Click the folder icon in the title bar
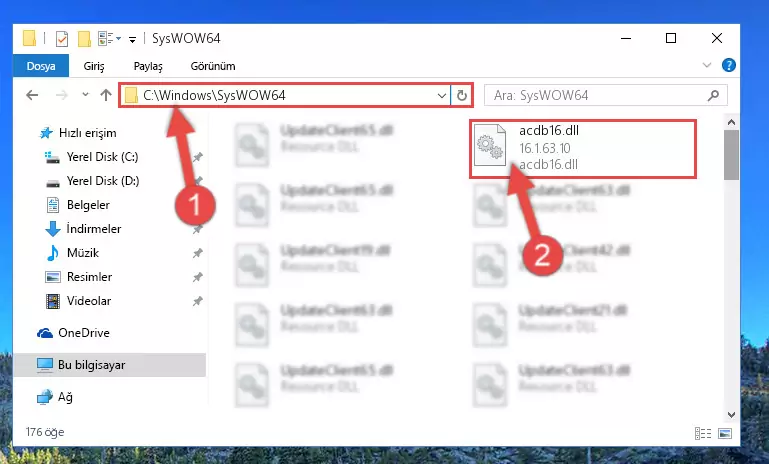769x464 pixels. 29,38
